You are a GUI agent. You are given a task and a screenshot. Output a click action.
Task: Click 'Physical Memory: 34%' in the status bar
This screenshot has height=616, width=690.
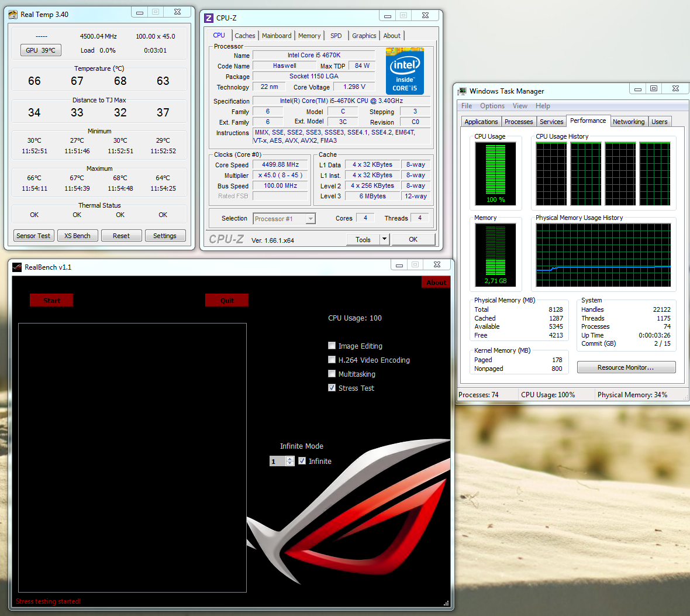click(632, 394)
